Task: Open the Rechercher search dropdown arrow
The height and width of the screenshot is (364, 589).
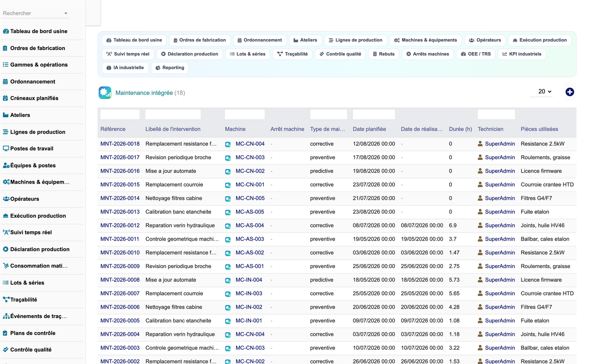Action: point(66,13)
